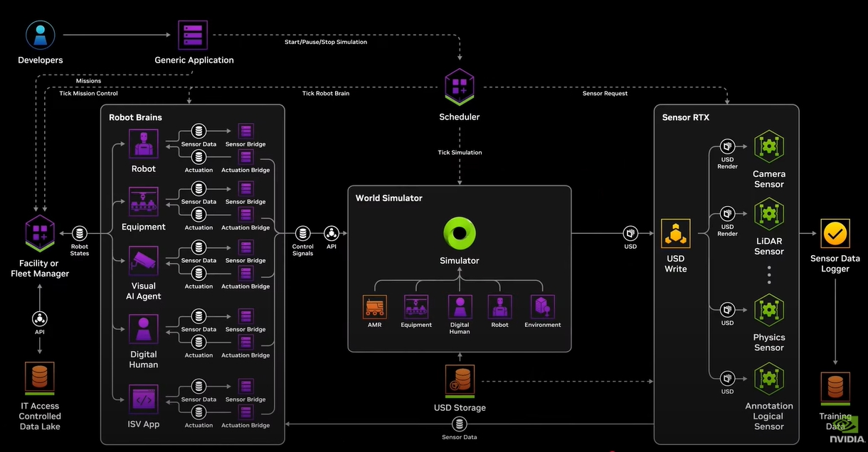Click the "Tick Mission Control" label

(x=88, y=93)
